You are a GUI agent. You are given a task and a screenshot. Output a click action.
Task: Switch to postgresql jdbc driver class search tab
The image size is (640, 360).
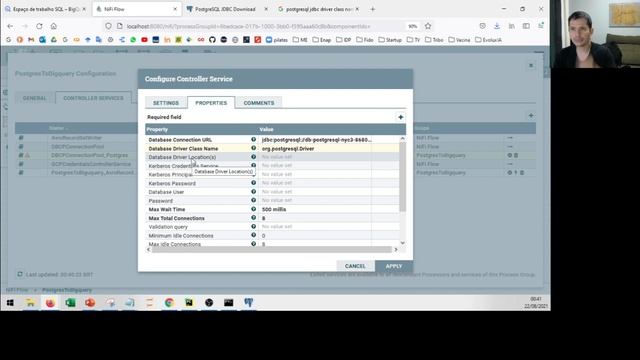[318, 9]
